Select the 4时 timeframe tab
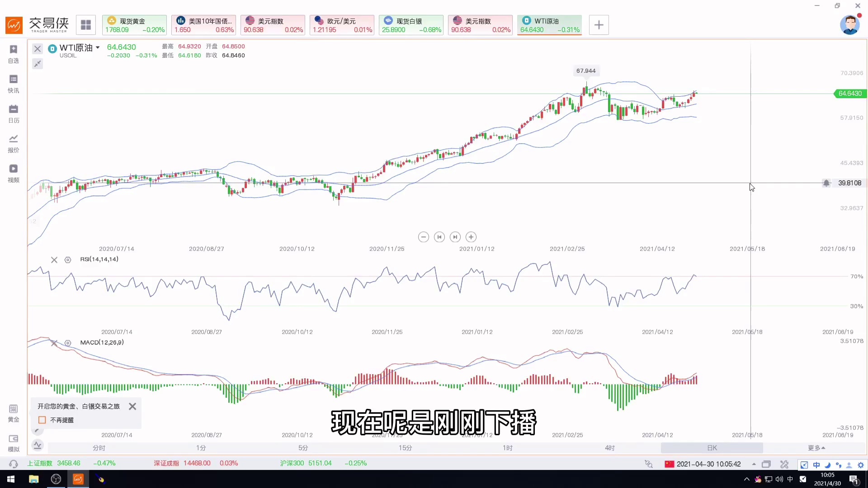Viewport: 868px width, 488px height. coord(610,448)
